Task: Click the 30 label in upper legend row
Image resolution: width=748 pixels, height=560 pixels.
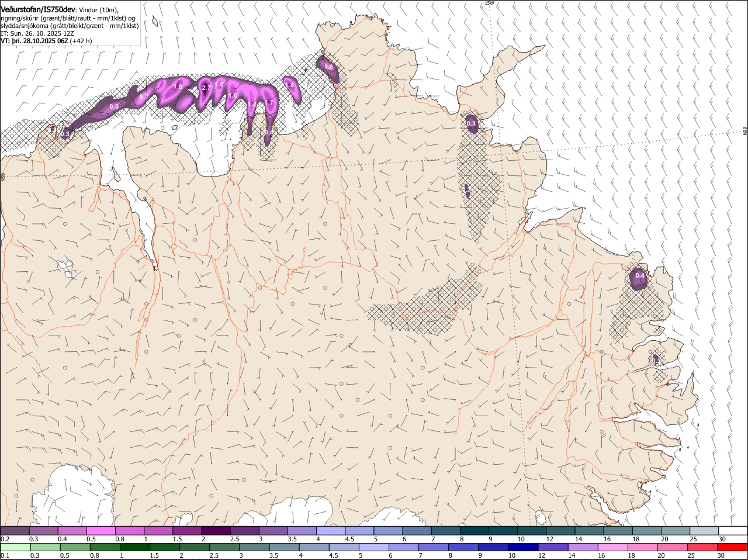Action: pos(722,538)
